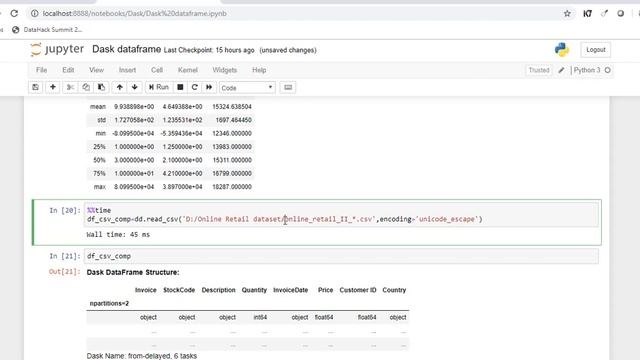This screenshot has height=360, width=640.
Task: Click the 'Dask Name: from-delayed, 6 tasks' text
Action: 142,356
